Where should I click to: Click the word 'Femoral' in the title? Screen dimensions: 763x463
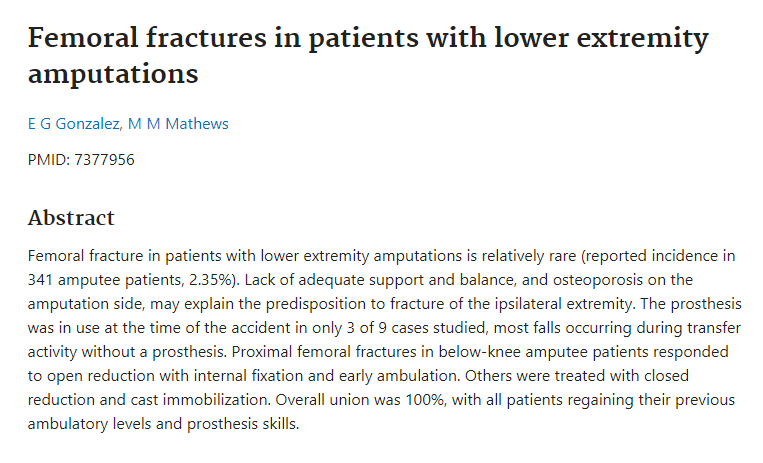click(x=85, y=39)
